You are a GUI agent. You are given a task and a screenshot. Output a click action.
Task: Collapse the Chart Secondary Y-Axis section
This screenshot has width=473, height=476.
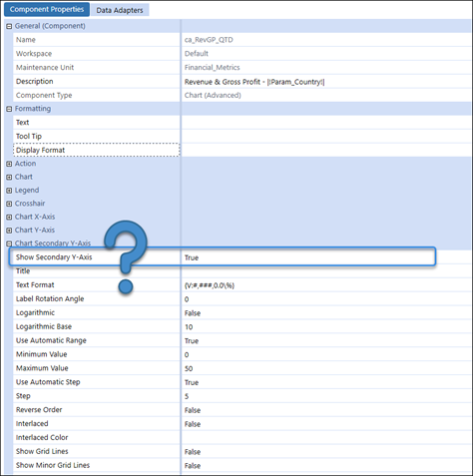pos(9,243)
